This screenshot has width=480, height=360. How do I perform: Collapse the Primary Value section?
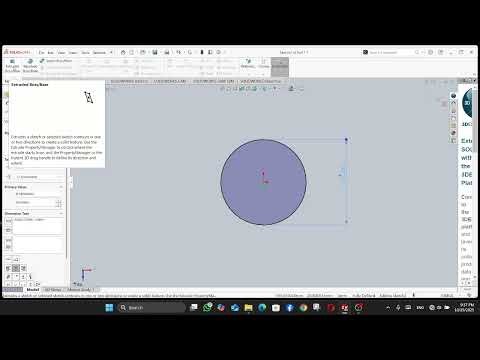pos(61,187)
